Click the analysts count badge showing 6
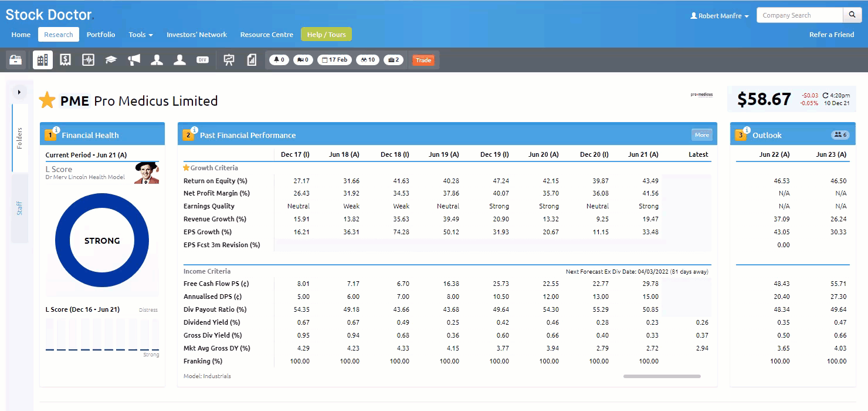Viewport: 868px width, 411px height. tap(840, 135)
